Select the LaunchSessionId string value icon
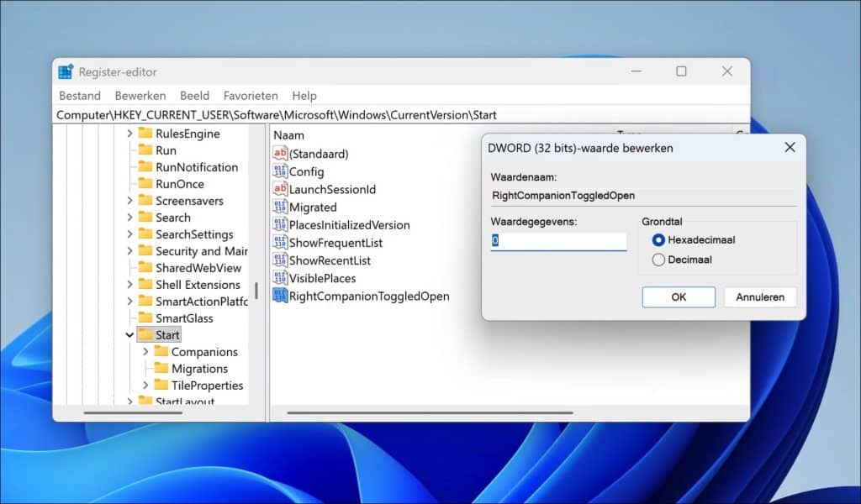This screenshot has width=861, height=504. tap(280, 189)
